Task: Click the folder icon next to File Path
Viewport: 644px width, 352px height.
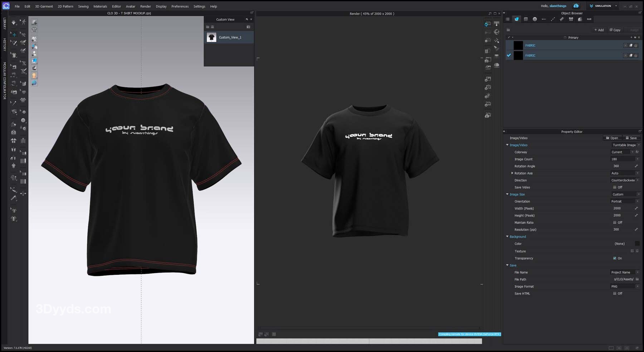Action: [637, 279]
